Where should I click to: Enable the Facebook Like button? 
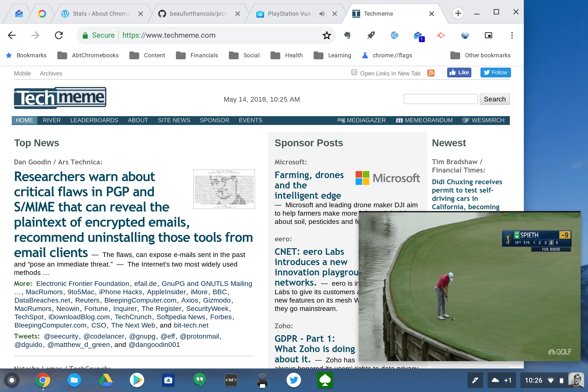pyautogui.click(x=459, y=73)
